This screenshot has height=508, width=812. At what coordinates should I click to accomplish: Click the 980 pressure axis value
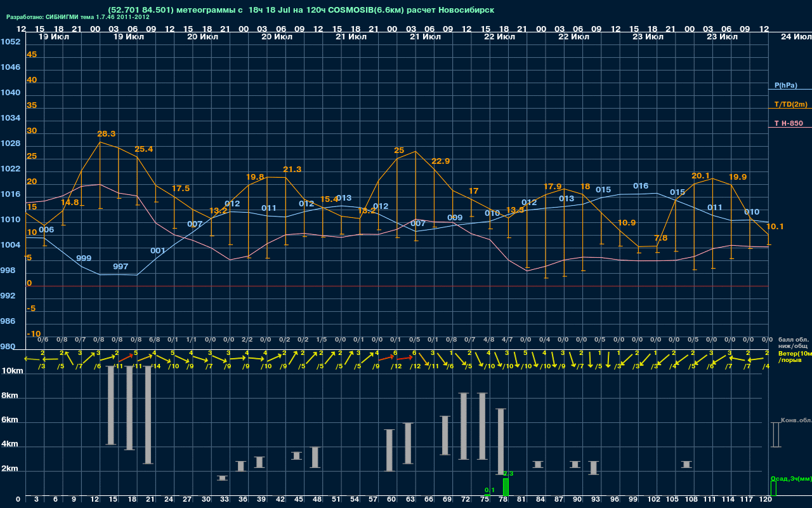8,347
